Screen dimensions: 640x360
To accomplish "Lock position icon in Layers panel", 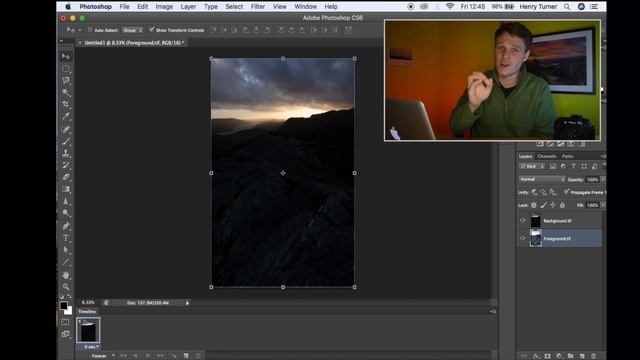I will coord(553,205).
